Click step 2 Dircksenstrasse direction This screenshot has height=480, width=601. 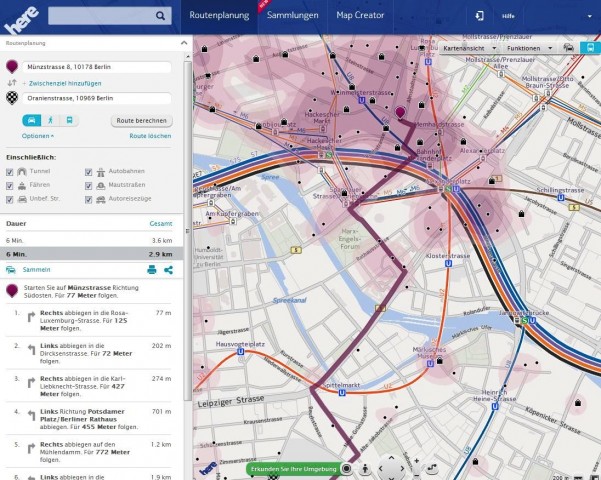coord(89,353)
